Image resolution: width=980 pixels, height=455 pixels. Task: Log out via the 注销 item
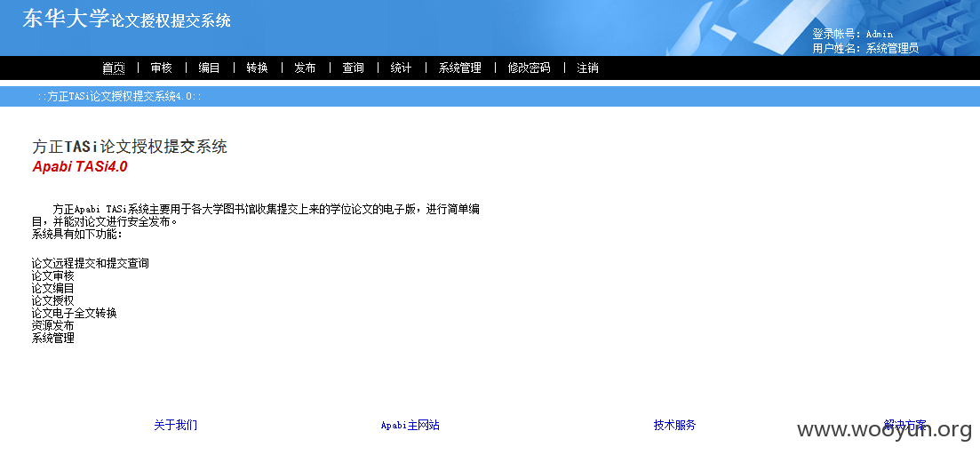[x=587, y=68]
